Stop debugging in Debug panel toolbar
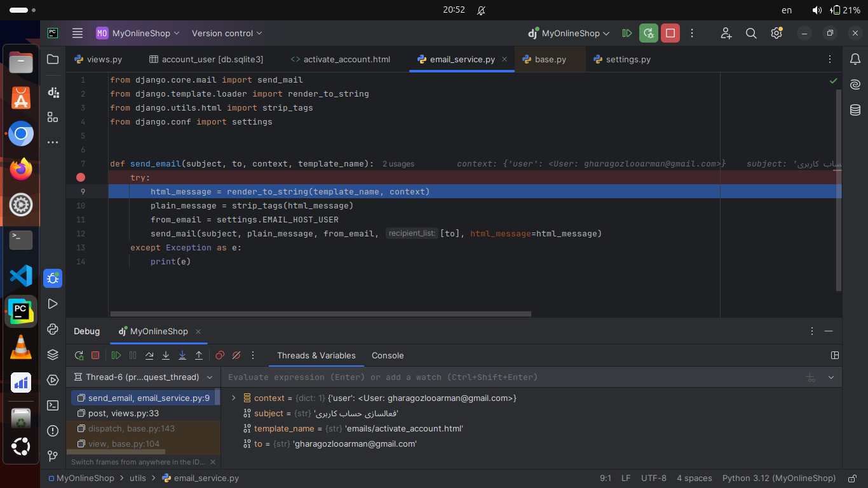Viewport: 868px width, 488px height. pos(95,355)
